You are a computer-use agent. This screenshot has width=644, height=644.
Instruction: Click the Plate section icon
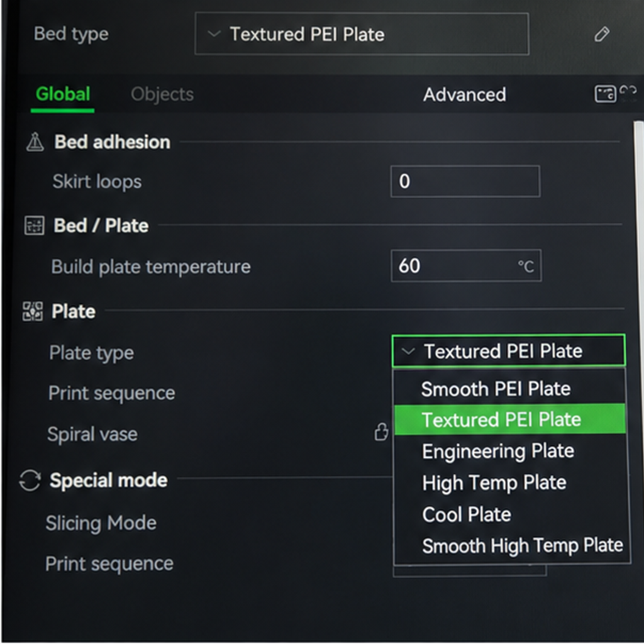[x=33, y=311]
